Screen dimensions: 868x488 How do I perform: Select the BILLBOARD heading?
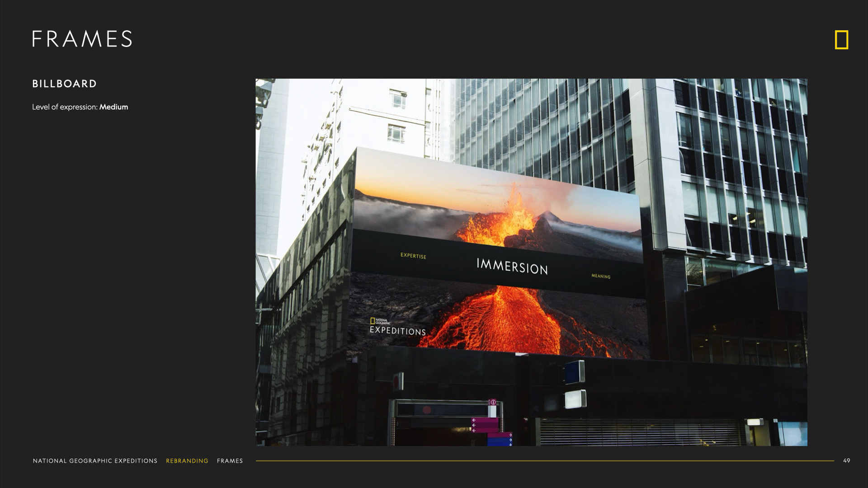[x=65, y=84]
